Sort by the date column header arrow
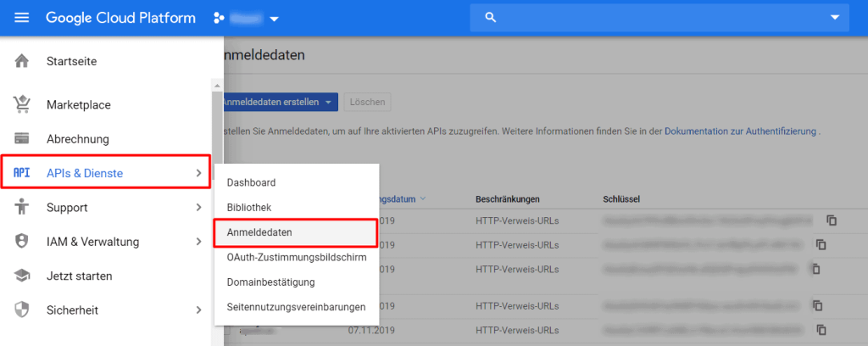The height and width of the screenshot is (346, 868). 423,198
